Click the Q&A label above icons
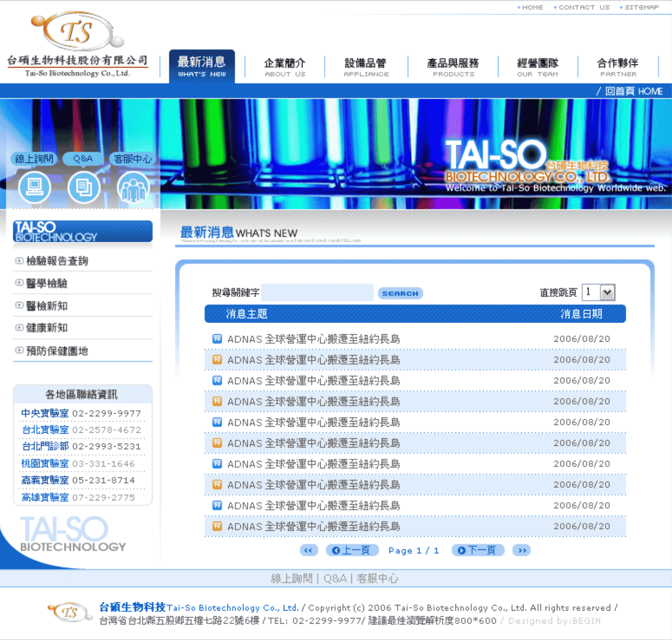Image resolution: width=672 pixels, height=640 pixels. pos(83,159)
